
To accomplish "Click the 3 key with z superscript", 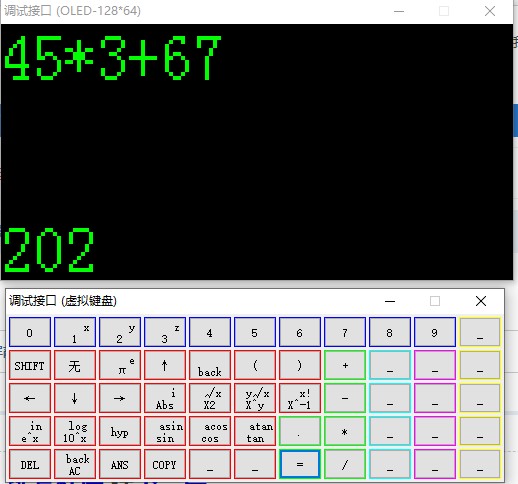I will point(165,332).
